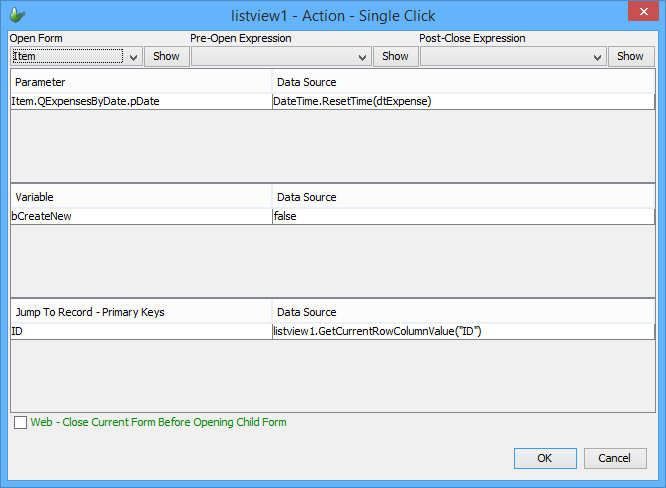The width and height of the screenshot is (666, 488).
Task: Expand the Open Form dropdown
Action: (134, 57)
